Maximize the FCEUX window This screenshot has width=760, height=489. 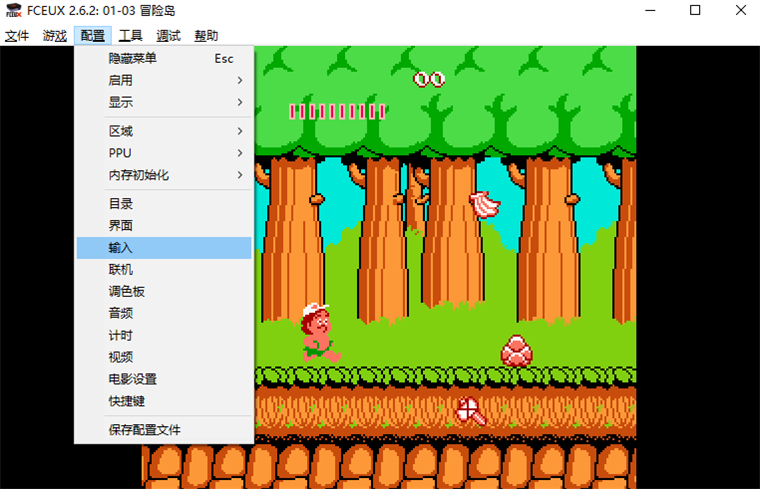click(695, 10)
